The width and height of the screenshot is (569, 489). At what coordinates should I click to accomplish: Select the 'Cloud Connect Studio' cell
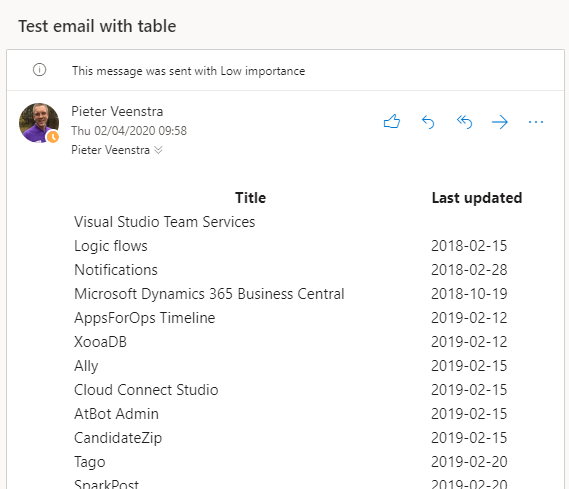146,390
